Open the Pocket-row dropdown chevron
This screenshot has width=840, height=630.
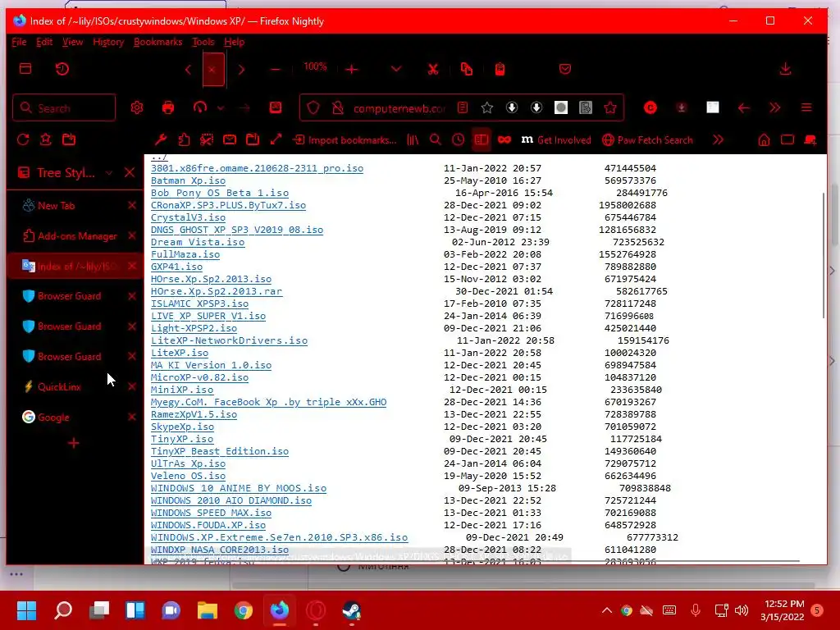click(396, 69)
